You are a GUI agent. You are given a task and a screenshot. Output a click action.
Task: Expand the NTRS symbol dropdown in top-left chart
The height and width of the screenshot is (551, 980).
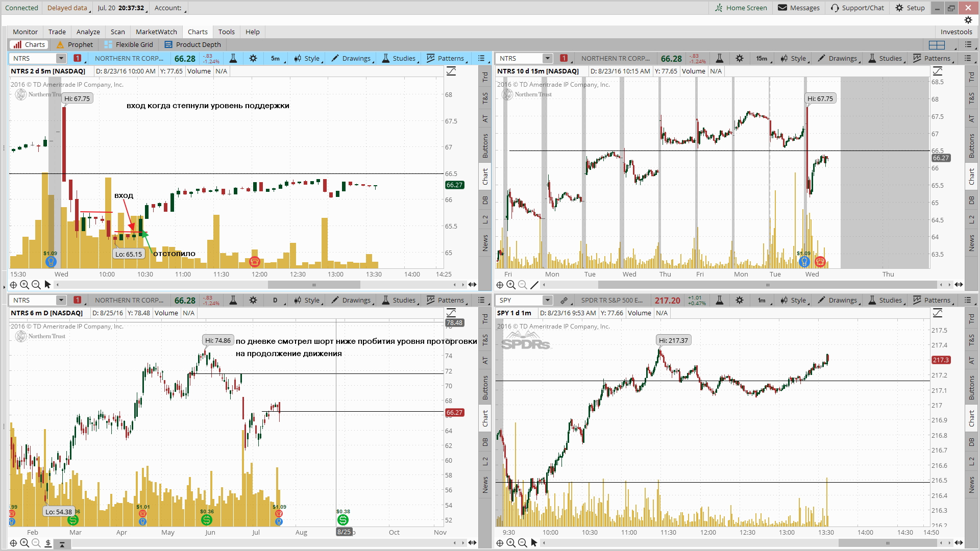click(x=61, y=58)
